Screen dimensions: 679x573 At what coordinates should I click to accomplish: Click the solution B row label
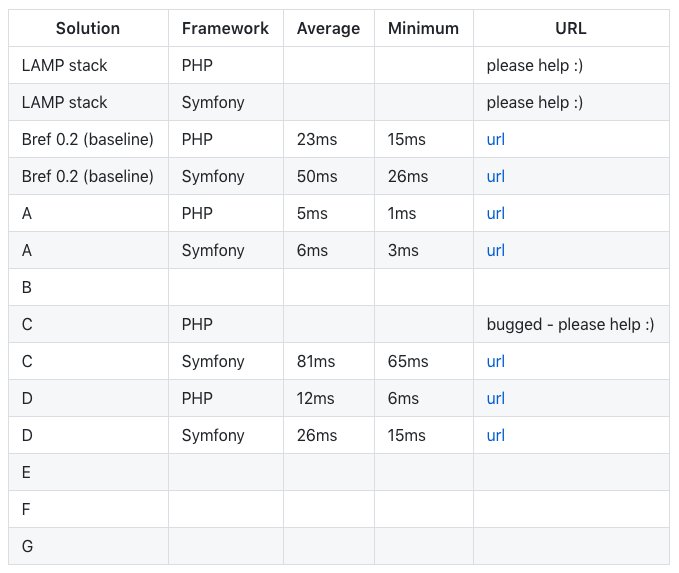(x=26, y=287)
